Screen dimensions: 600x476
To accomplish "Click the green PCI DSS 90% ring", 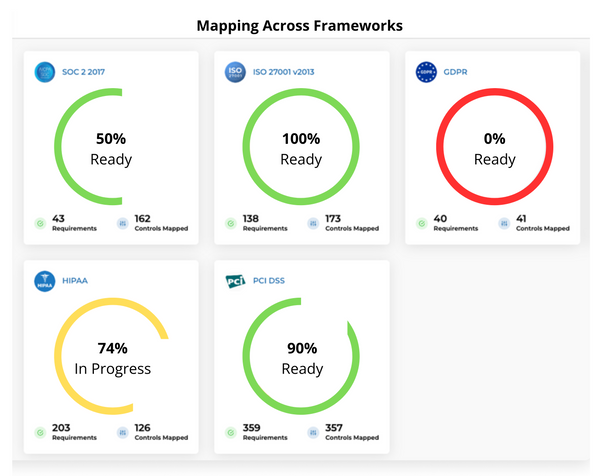I will coord(250,358).
